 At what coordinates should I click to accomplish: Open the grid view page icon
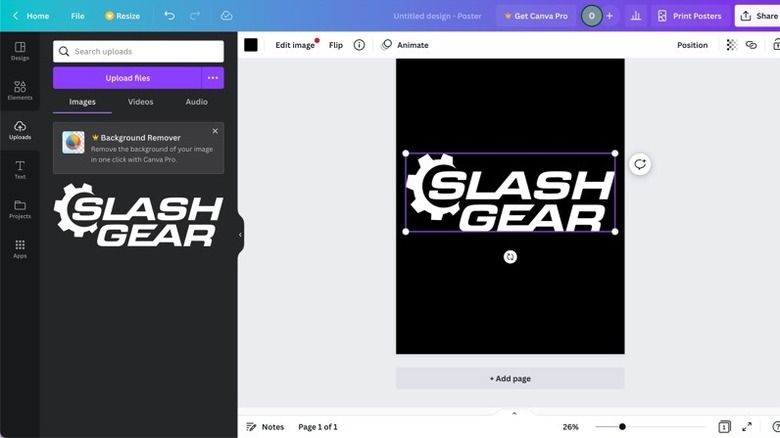coord(724,427)
